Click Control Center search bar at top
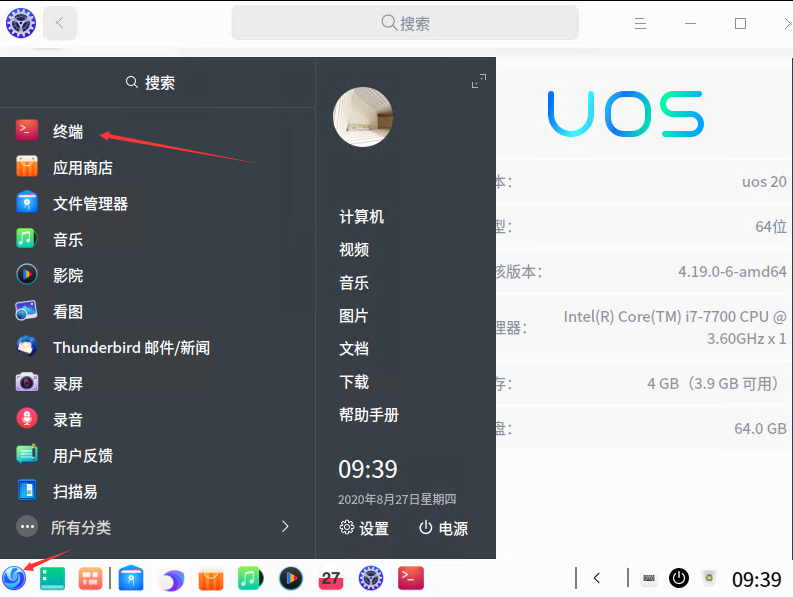Screen dimensions: 793x597 [405, 23]
